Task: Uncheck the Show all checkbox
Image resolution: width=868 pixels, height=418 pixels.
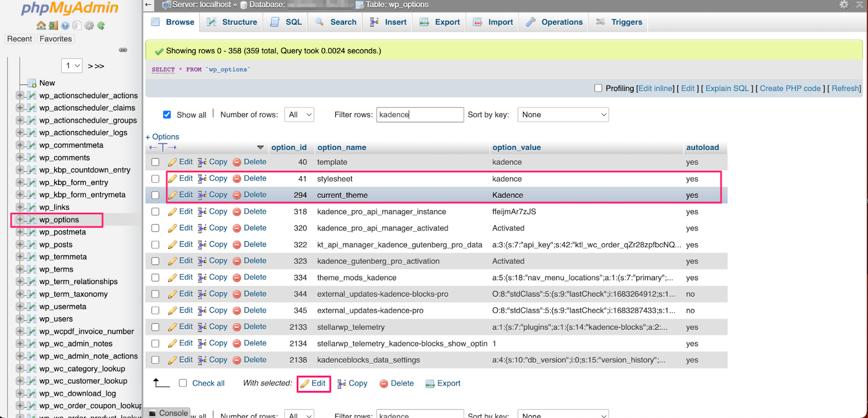Action: click(167, 114)
